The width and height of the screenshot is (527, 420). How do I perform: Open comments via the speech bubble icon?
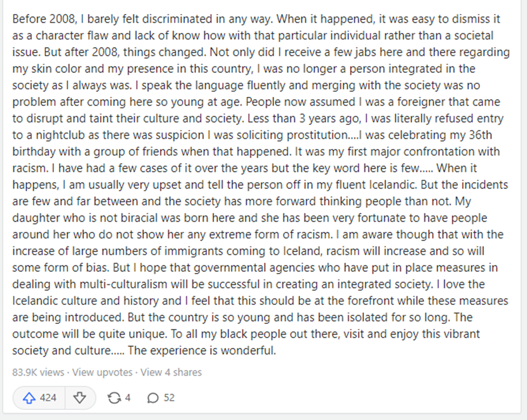coord(153,398)
